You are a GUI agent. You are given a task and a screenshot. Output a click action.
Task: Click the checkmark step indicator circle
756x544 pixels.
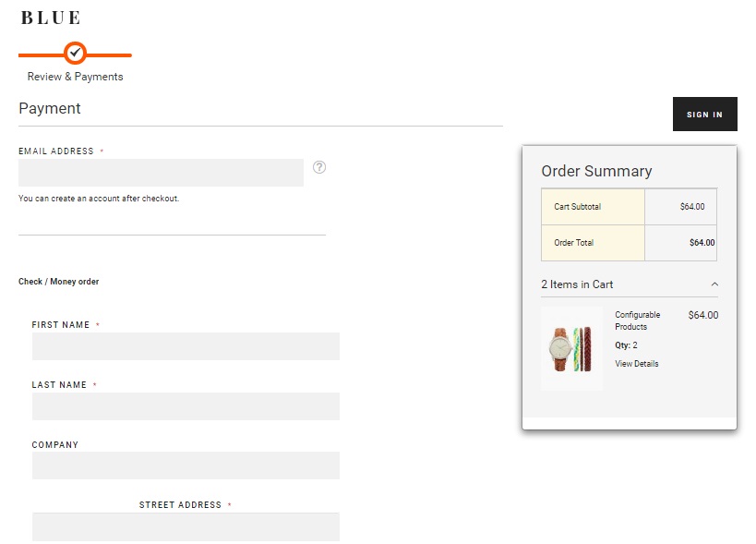(x=75, y=53)
